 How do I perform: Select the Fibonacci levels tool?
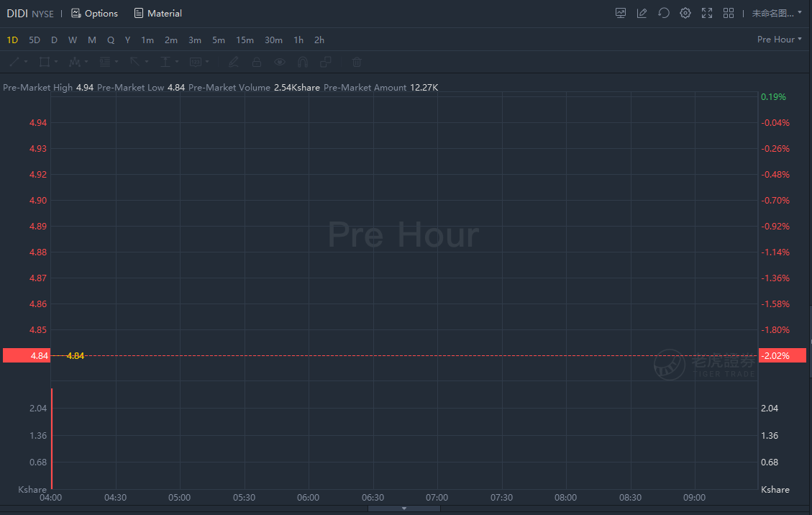(104, 62)
